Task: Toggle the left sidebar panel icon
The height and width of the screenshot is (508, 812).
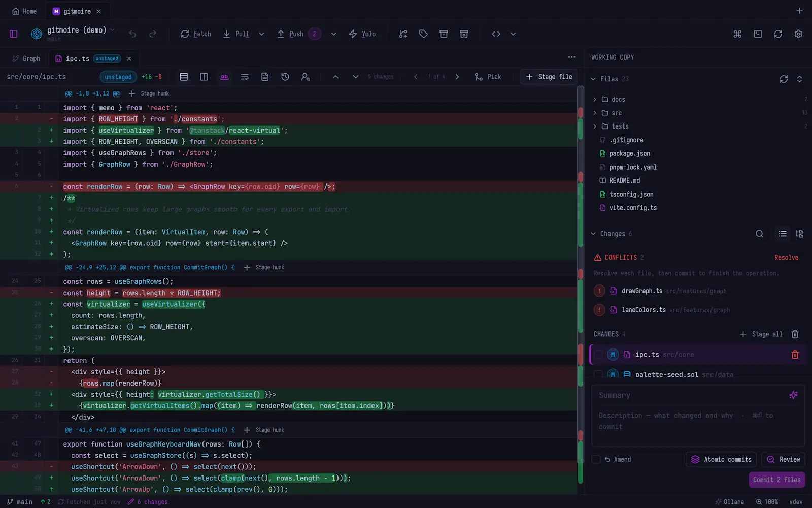Action: point(14,34)
